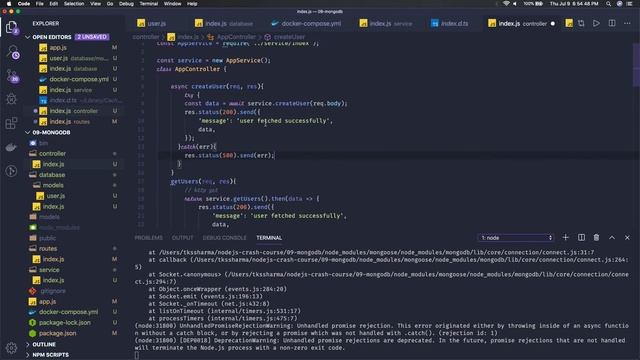Create a new terminal with plus icon
This screenshot has height=360, width=640.
565,238
